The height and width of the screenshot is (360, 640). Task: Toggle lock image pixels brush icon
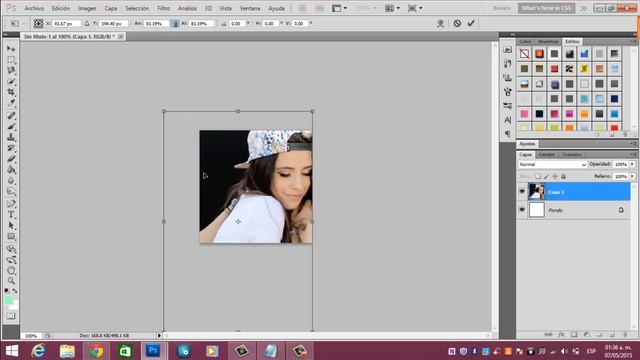(546, 176)
